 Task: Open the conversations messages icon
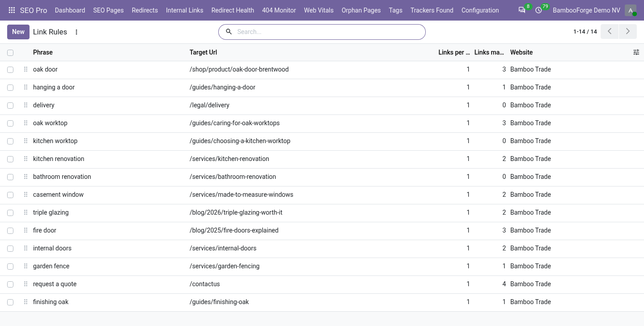pyautogui.click(x=522, y=10)
